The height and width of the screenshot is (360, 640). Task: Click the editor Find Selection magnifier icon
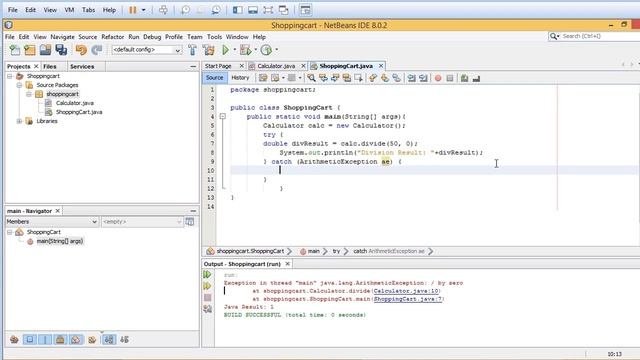pyautogui.click(x=311, y=78)
